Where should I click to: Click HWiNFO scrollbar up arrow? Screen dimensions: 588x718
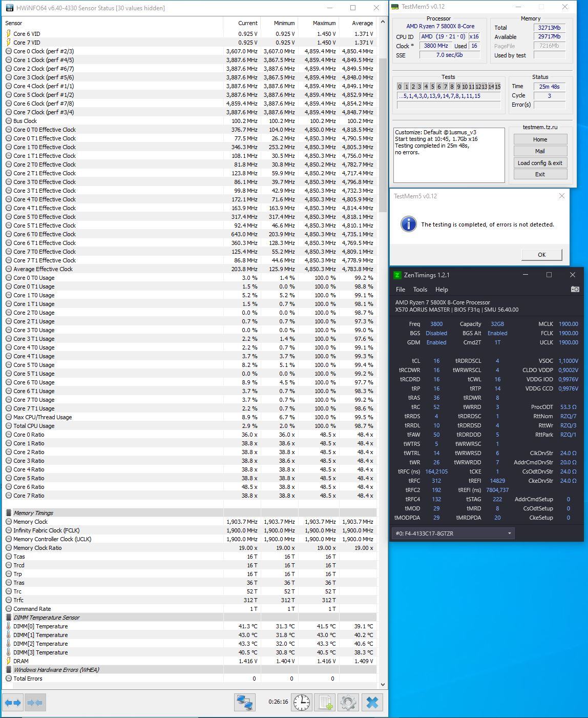point(383,23)
